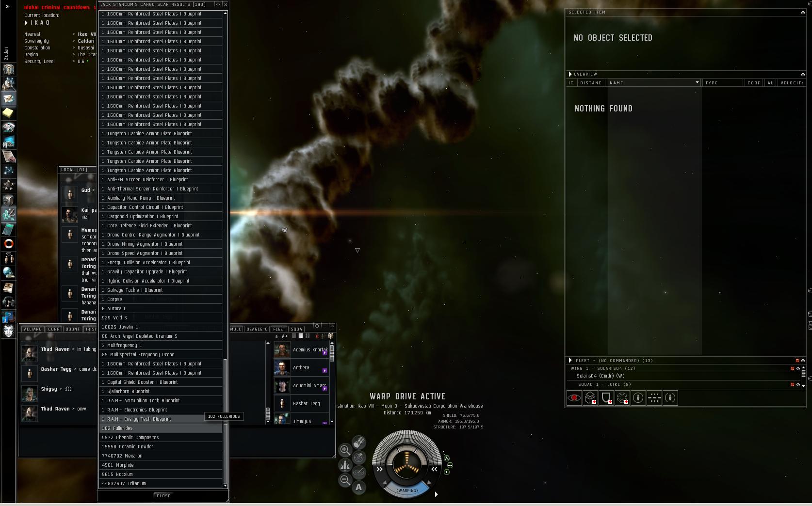Click Anthera's portrait in member list
Viewport: 812px width, 506px height.
click(282, 367)
